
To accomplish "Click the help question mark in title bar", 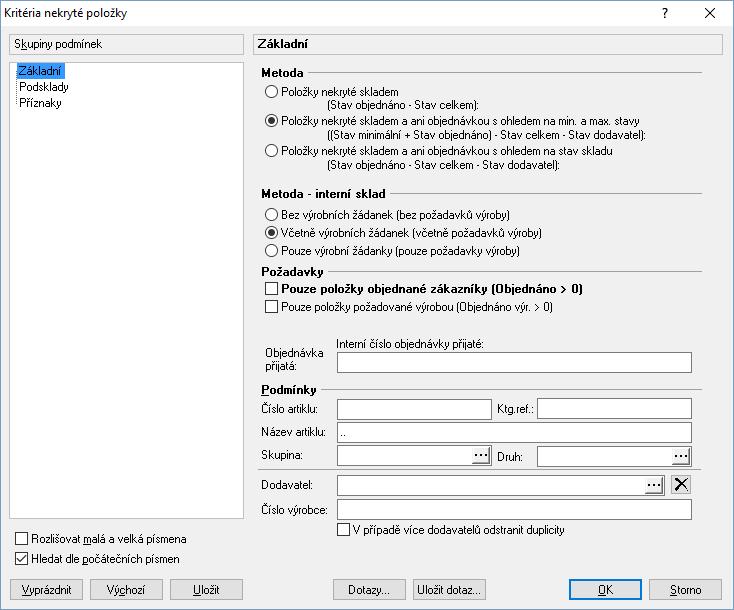I will 665,13.
